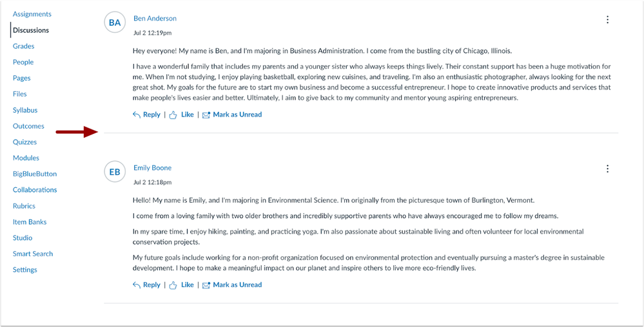This screenshot has width=644, height=327.
Task: Like Ben Anderson's post with thumbs-up
Action: (182, 115)
